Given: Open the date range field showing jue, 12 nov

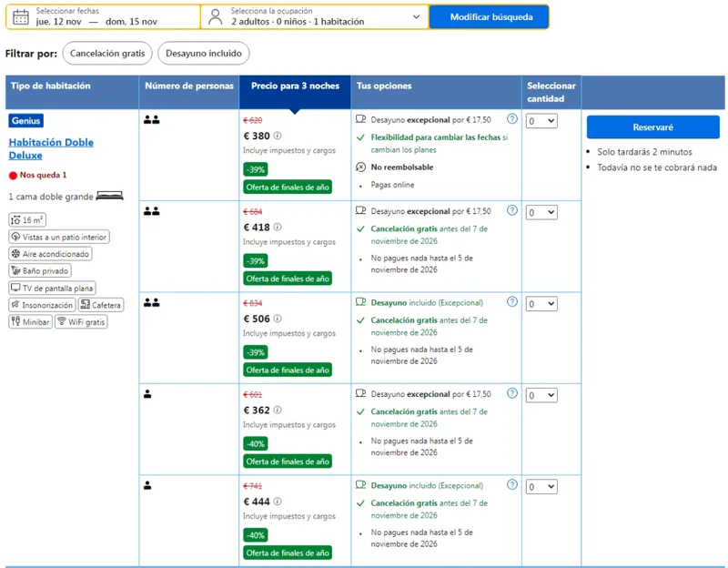Looking at the screenshot, I should pyautogui.click(x=103, y=16).
